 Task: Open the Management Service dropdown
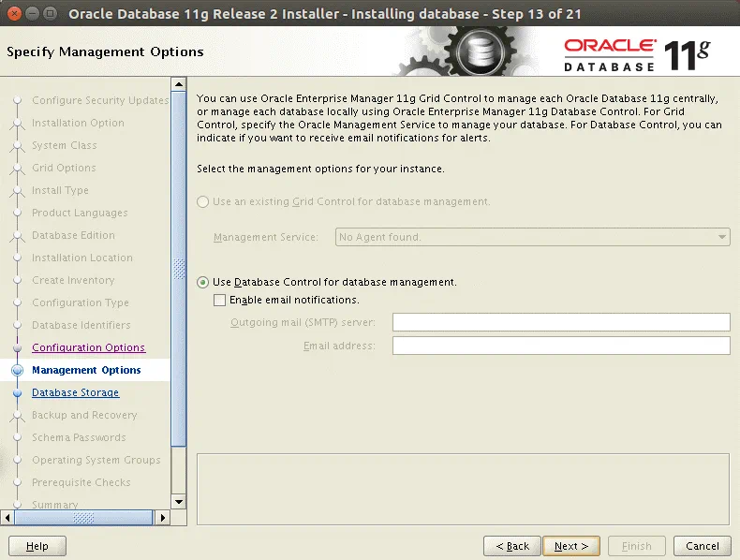click(532, 238)
